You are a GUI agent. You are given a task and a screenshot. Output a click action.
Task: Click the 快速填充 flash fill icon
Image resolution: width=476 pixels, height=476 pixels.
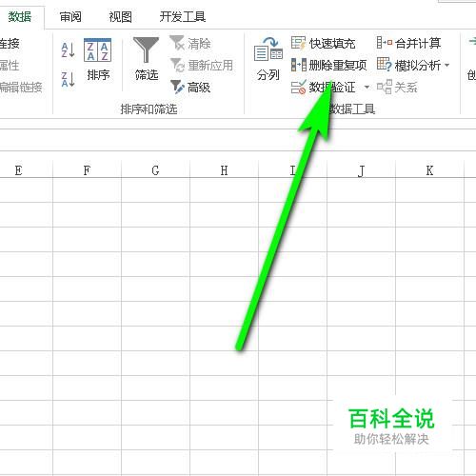298,43
